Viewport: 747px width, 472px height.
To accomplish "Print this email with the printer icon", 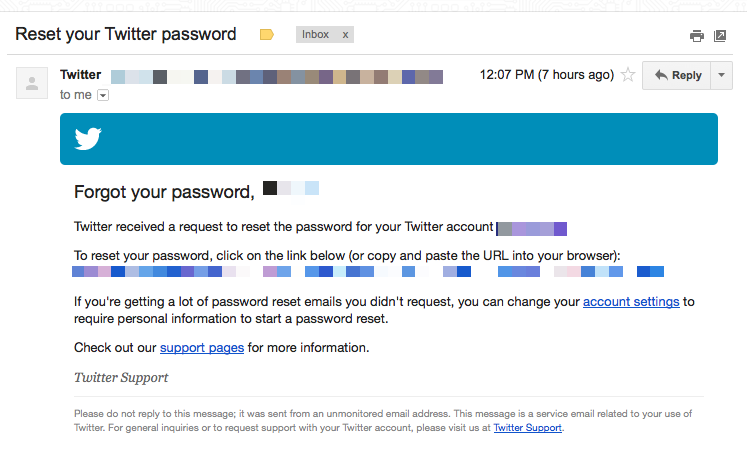I will pos(697,36).
